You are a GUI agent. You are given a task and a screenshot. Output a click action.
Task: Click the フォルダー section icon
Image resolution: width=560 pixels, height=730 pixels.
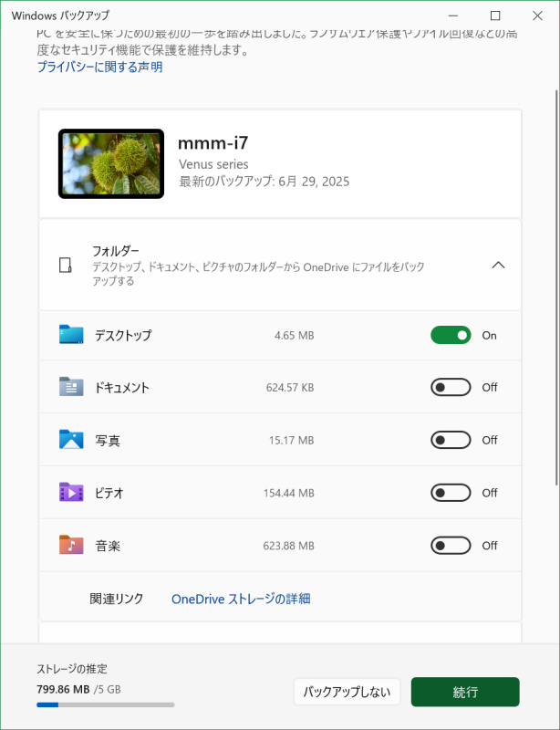click(66, 266)
